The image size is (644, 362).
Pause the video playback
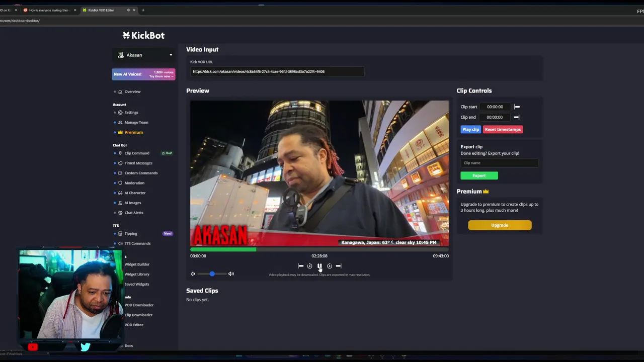tap(319, 266)
